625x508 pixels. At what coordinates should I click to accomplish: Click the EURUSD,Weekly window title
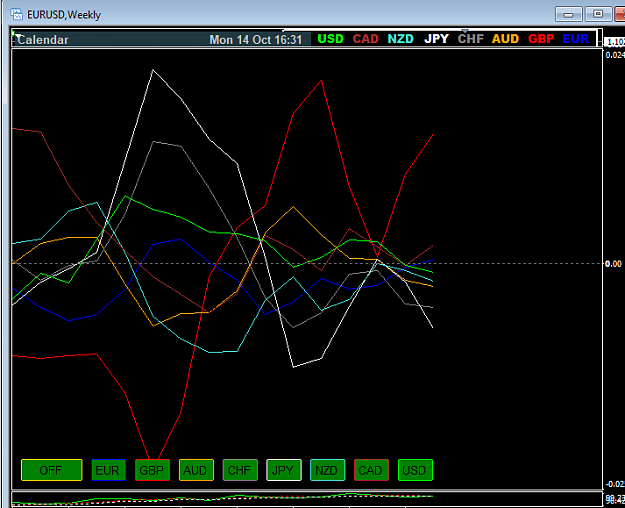(x=64, y=15)
